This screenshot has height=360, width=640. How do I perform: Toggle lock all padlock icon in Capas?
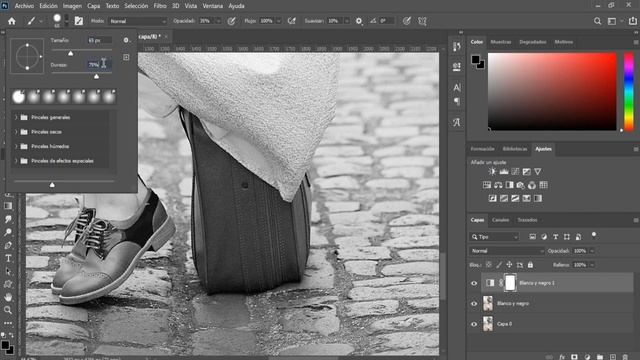(530, 265)
